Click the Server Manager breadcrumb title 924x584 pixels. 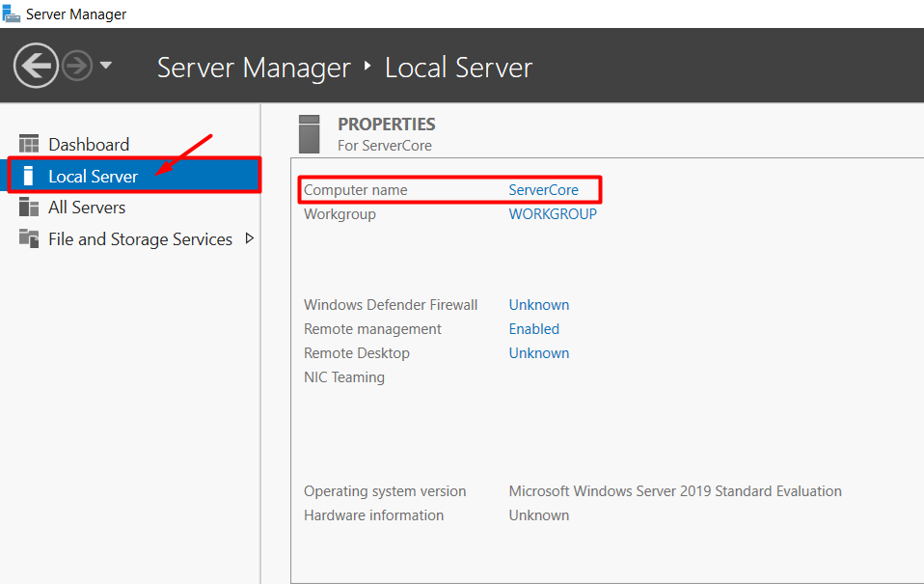[x=254, y=68]
